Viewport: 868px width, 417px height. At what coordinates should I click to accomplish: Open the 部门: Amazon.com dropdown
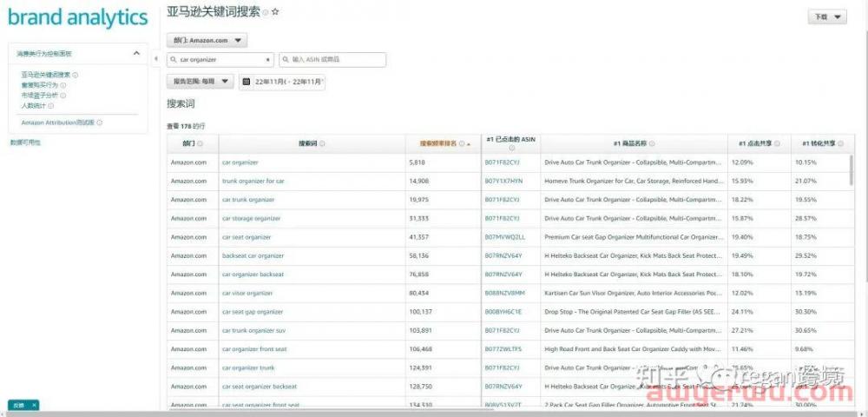[207, 41]
